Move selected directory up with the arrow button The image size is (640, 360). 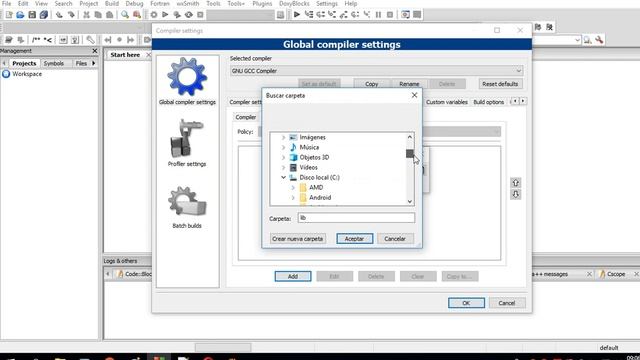[x=516, y=182]
